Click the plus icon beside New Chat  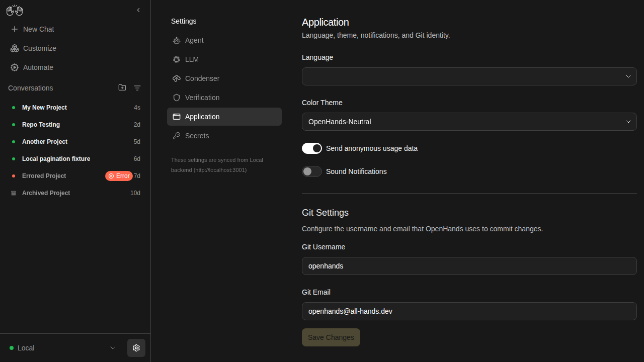click(15, 29)
